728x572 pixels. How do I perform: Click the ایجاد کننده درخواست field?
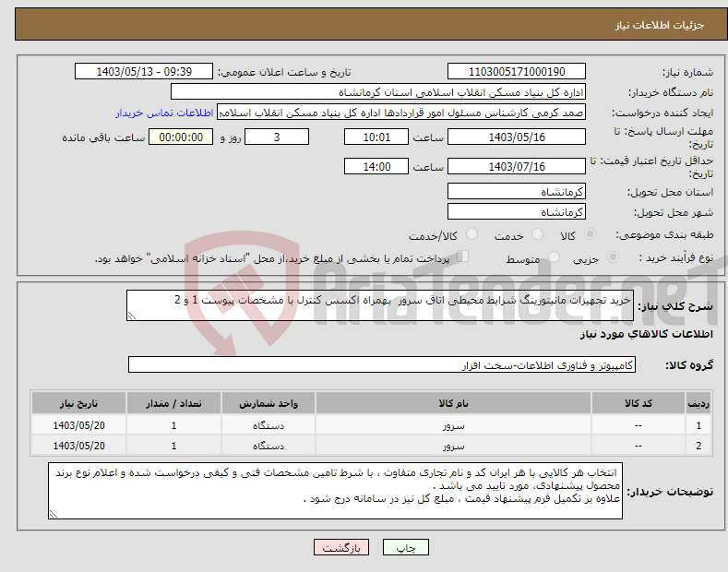click(401, 113)
